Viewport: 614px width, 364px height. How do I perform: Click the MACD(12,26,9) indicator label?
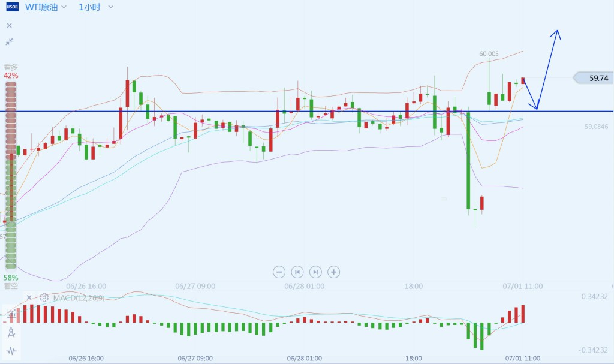click(79, 298)
